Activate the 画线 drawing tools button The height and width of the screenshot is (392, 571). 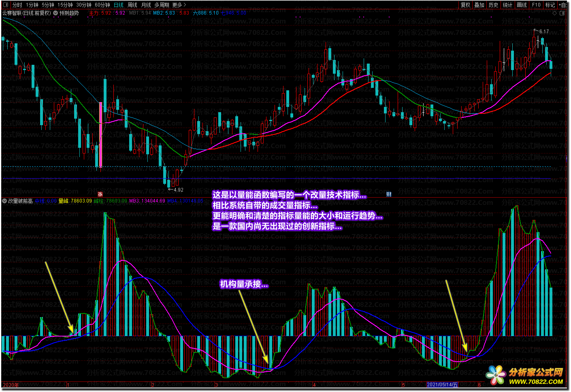pos(522,5)
